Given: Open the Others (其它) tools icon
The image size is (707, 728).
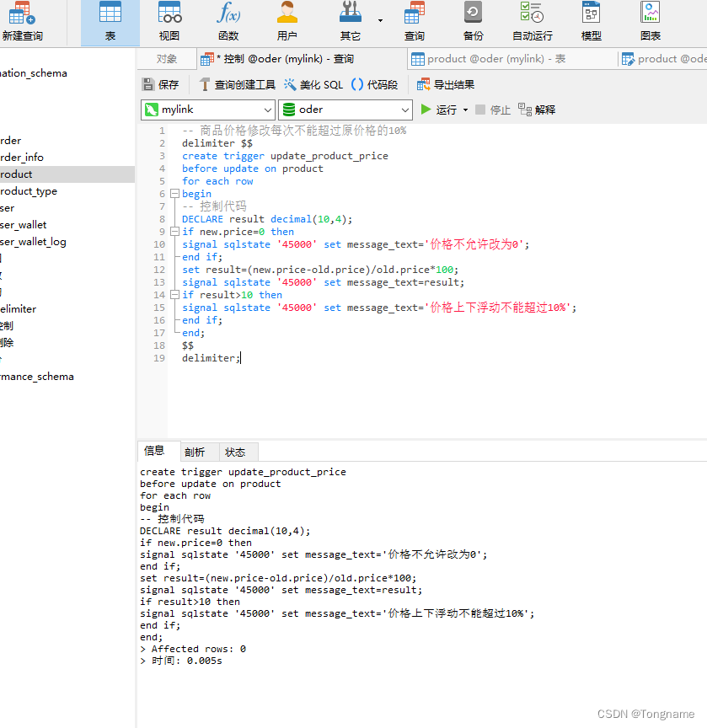Looking at the screenshot, I should click(350, 22).
